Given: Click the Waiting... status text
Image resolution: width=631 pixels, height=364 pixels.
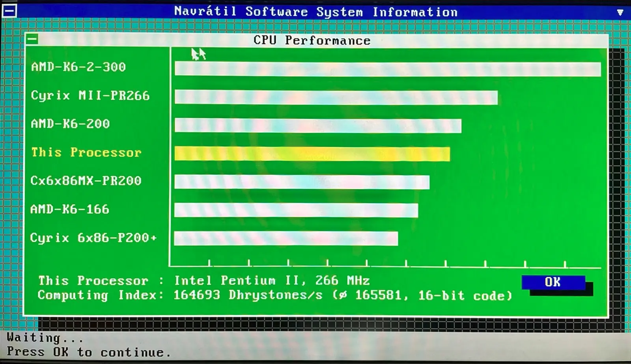Looking at the screenshot, I should (x=45, y=338).
